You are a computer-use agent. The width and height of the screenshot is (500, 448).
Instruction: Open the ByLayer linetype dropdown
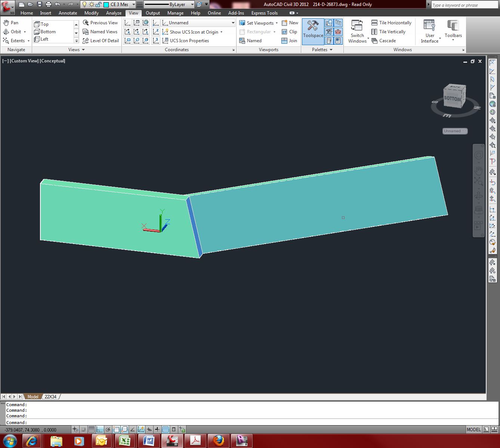[192, 4]
